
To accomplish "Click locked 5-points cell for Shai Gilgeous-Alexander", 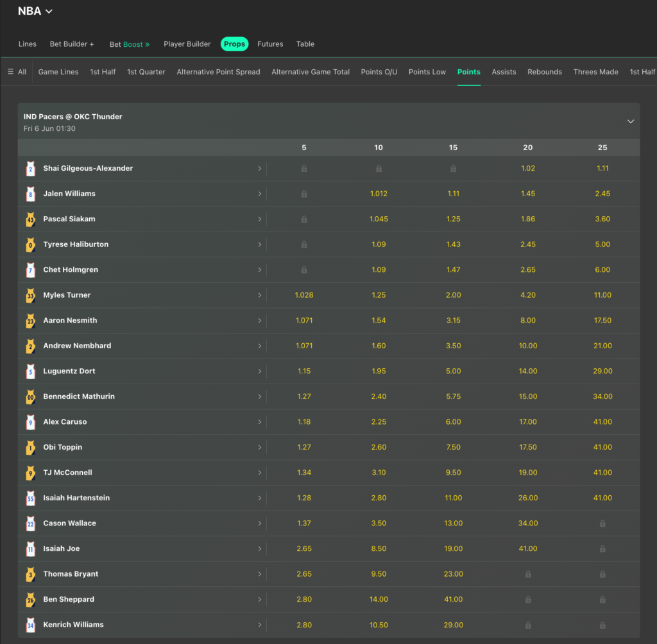I will click(x=304, y=169).
